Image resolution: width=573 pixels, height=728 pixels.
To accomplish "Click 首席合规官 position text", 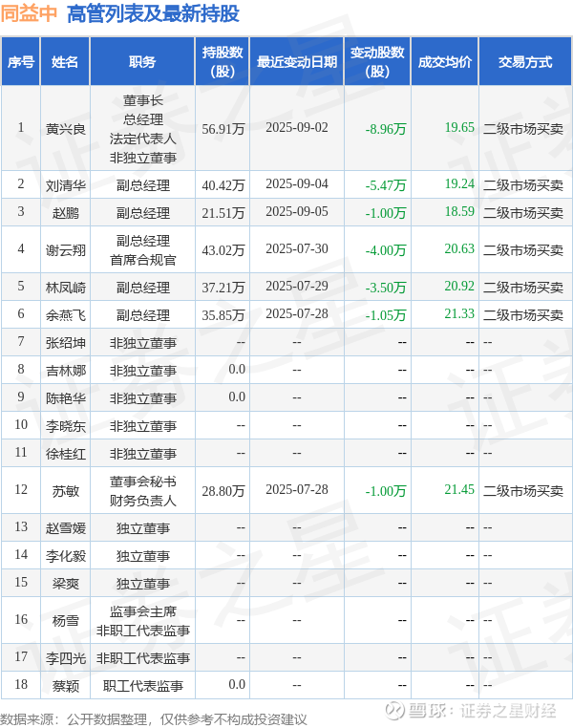I will click(x=143, y=260).
